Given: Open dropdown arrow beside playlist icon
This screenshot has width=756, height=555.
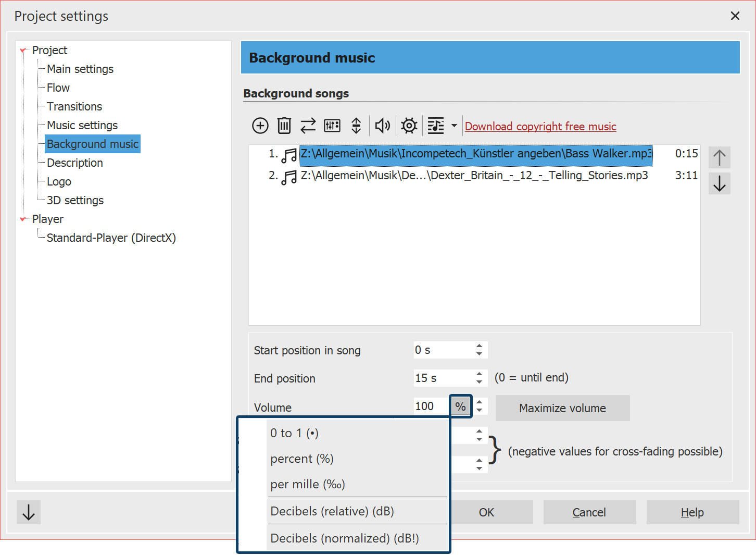Looking at the screenshot, I should 454,126.
